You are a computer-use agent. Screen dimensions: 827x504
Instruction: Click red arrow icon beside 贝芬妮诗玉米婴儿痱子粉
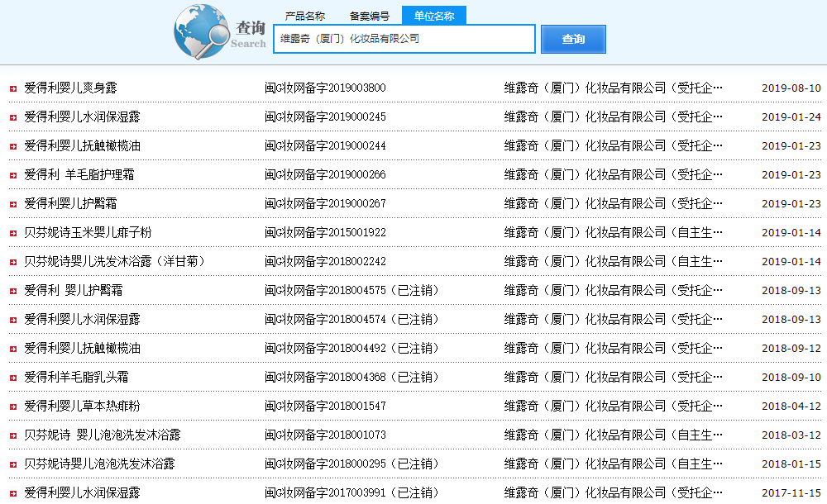[x=13, y=233]
